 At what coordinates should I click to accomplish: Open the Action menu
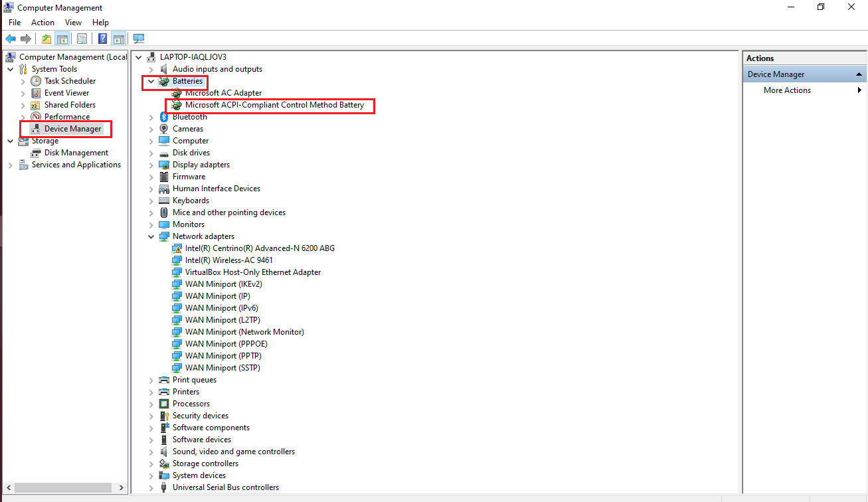[x=43, y=23]
